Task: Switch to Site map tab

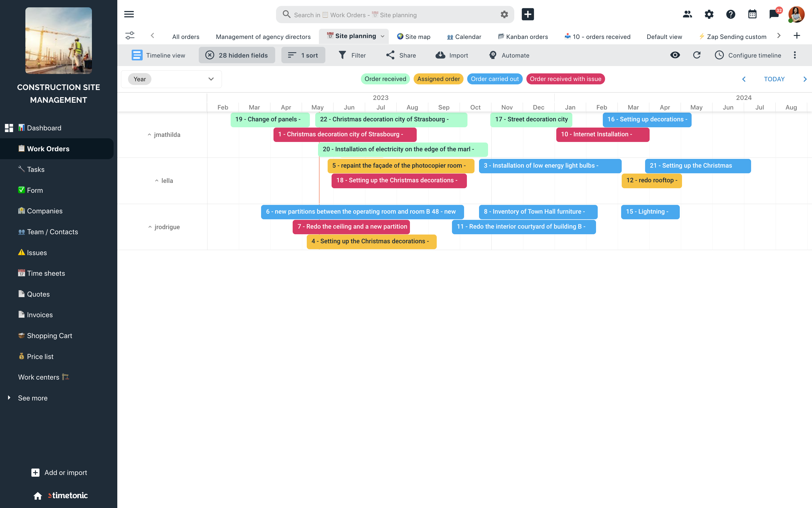Action: pos(413,37)
